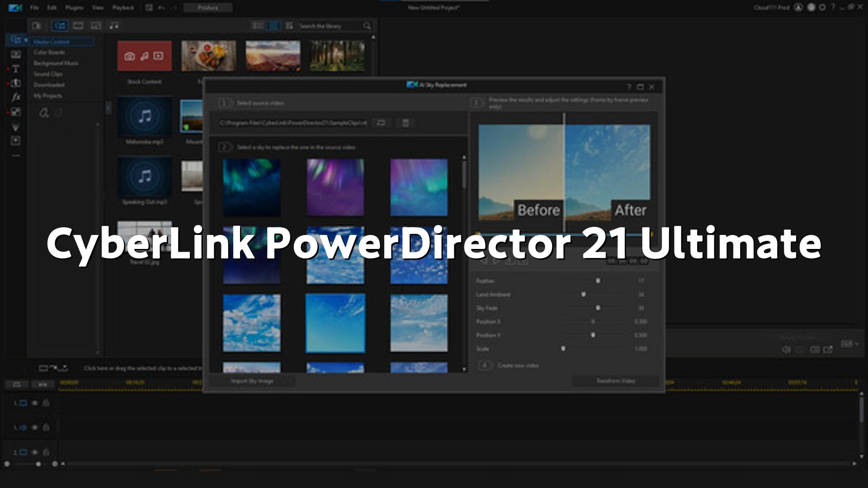This screenshot has width=868, height=488.
Task: Click the three-dots more rooms icon
Action: 16,155
